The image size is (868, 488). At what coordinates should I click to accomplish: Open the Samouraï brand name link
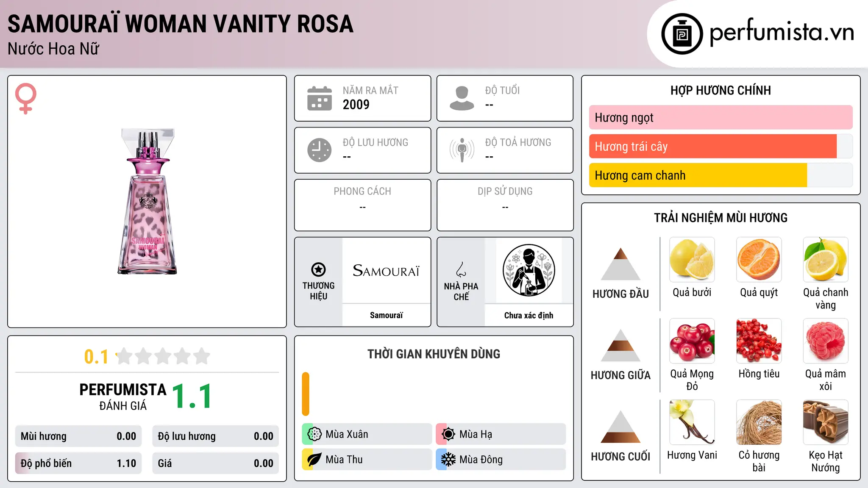pos(386,315)
